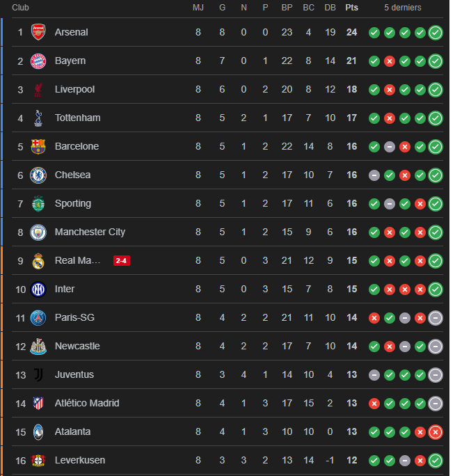Click Atalanta's red outlined loss icon
This screenshot has height=476, width=455.
pyautogui.click(x=436, y=431)
